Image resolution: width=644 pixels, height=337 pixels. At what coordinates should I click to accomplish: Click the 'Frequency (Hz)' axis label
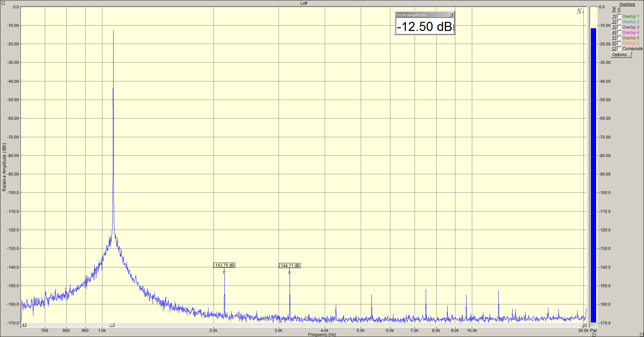tap(322, 335)
